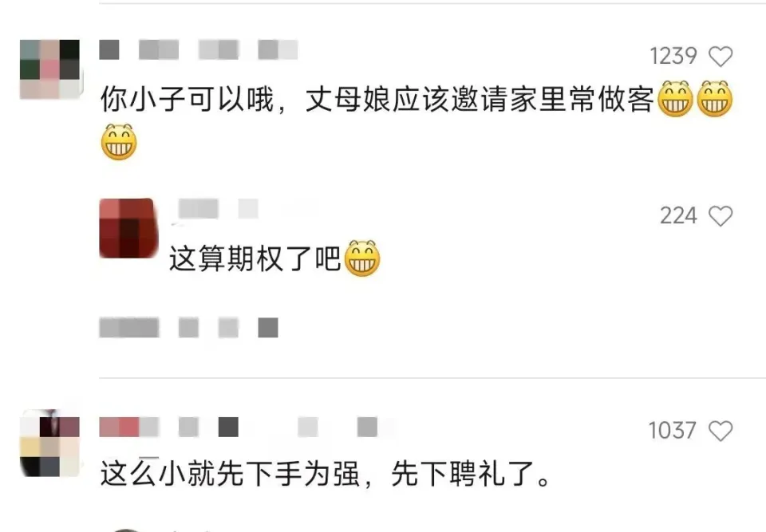766x532 pixels.
Task: Click the 1239 like count
Action: [673, 56]
